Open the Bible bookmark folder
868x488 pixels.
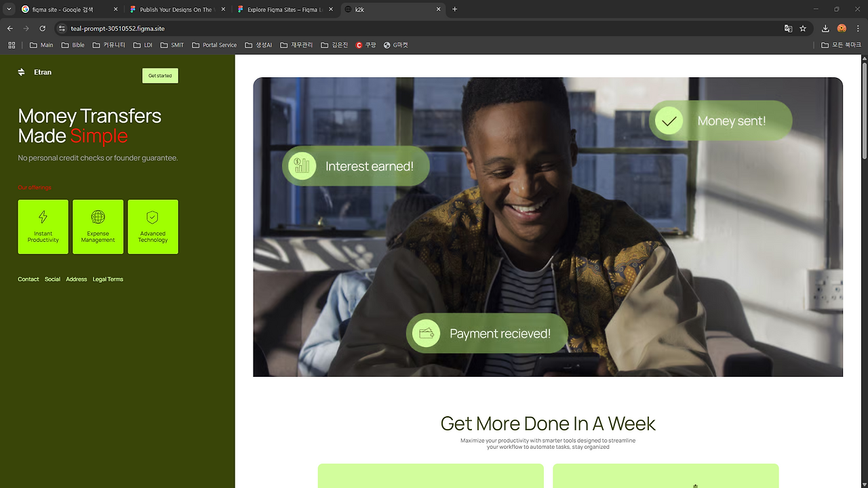pyautogui.click(x=73, y=45)
